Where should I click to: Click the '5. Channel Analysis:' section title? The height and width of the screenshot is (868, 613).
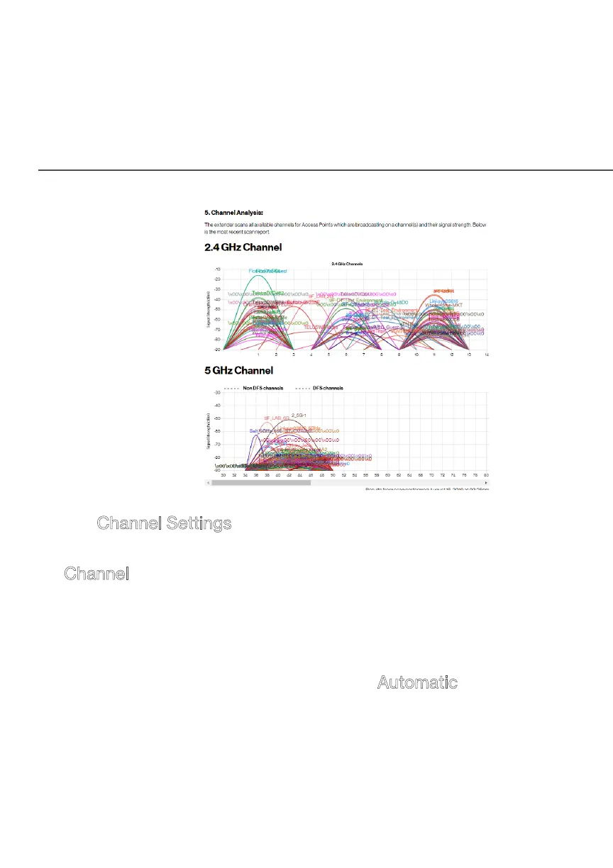[x=233, y=212]
